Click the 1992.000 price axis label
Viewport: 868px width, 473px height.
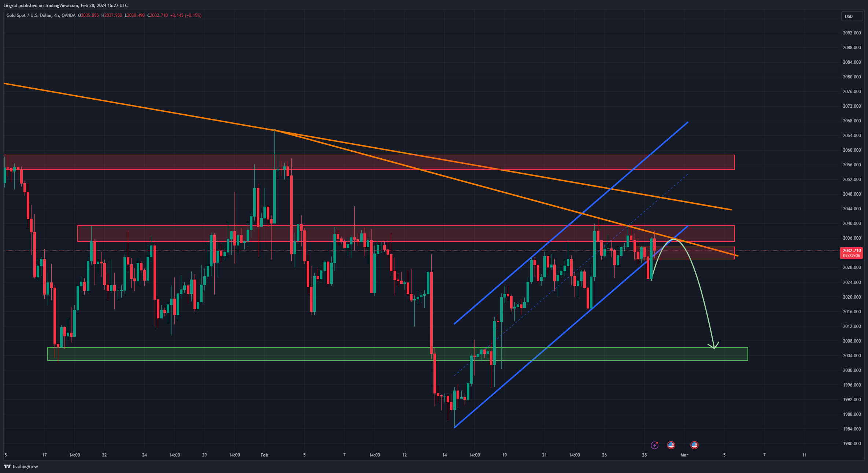point(852,400)
